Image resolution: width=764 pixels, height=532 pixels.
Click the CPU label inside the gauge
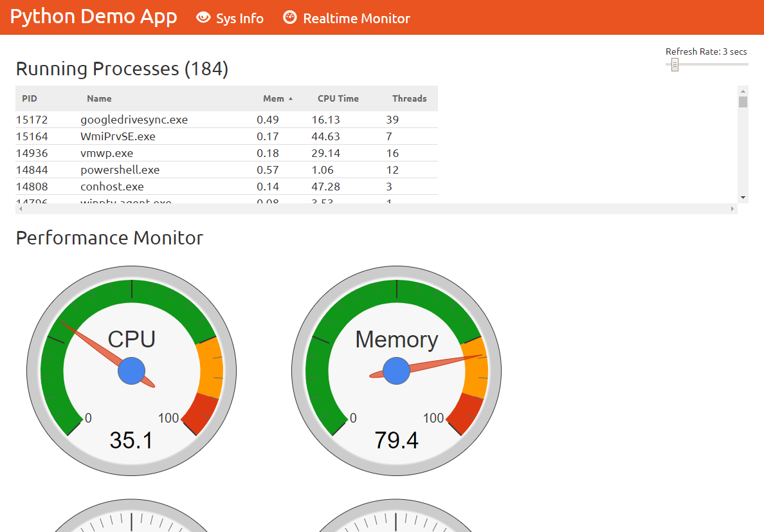(x=132, y=340)
